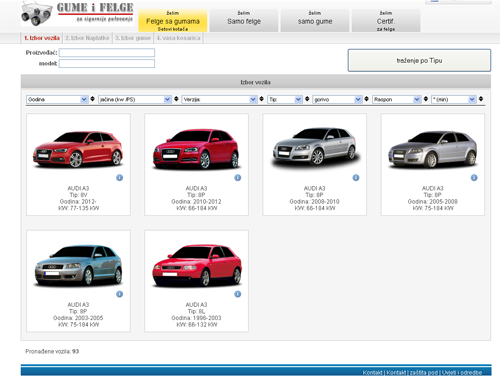Image resolution: width=500 pixels, height=377 pixels.
Task: Open info icon for Audi A3 2003-2005
Action: tap(119, 294)
